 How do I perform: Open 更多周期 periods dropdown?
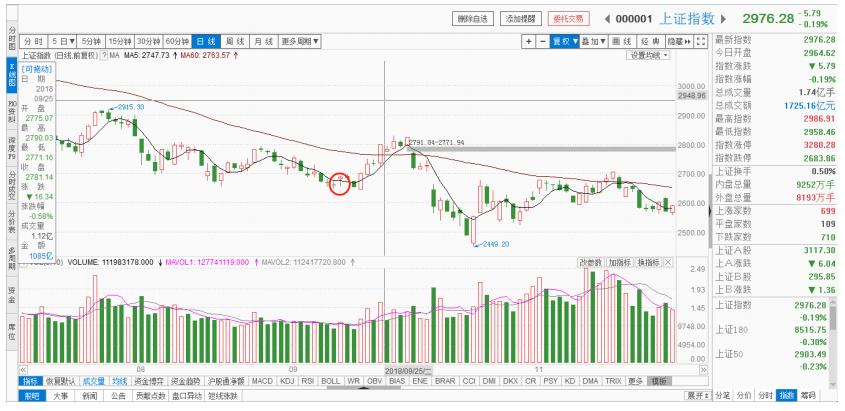300,41
